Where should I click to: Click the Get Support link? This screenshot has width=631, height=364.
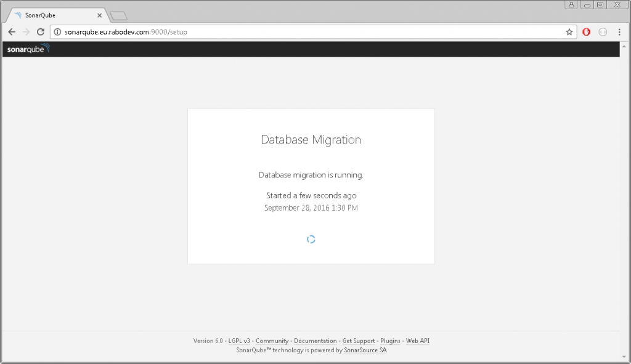(x=358, y=341)
